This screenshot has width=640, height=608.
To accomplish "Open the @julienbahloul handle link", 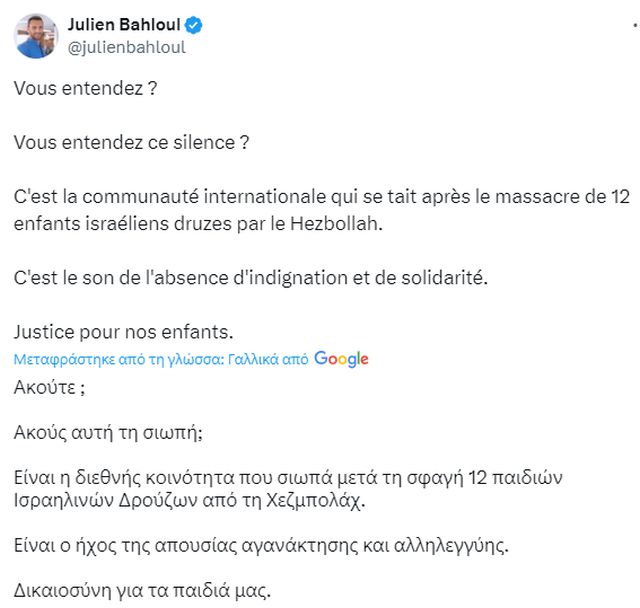I will [126, 47].
